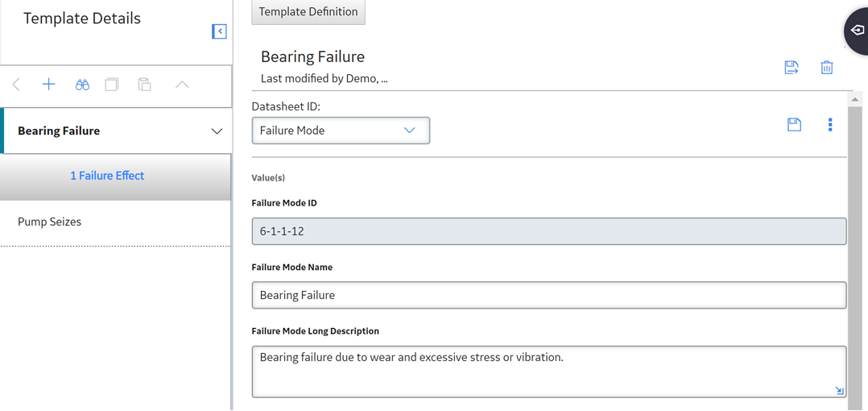The image size is (868, 411).
Task: Click the paste clipboard icon
Action: (x=144, y=85)
